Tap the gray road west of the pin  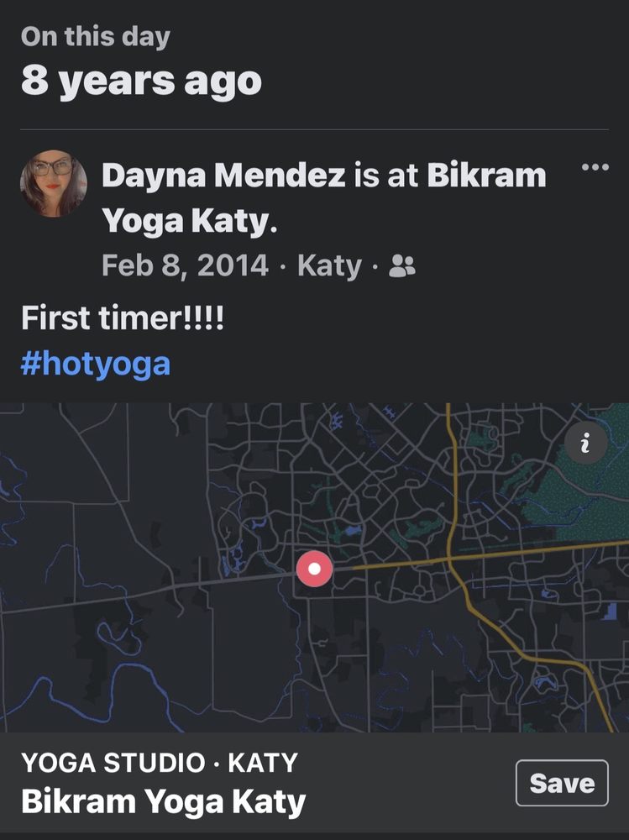pos(160,588)
